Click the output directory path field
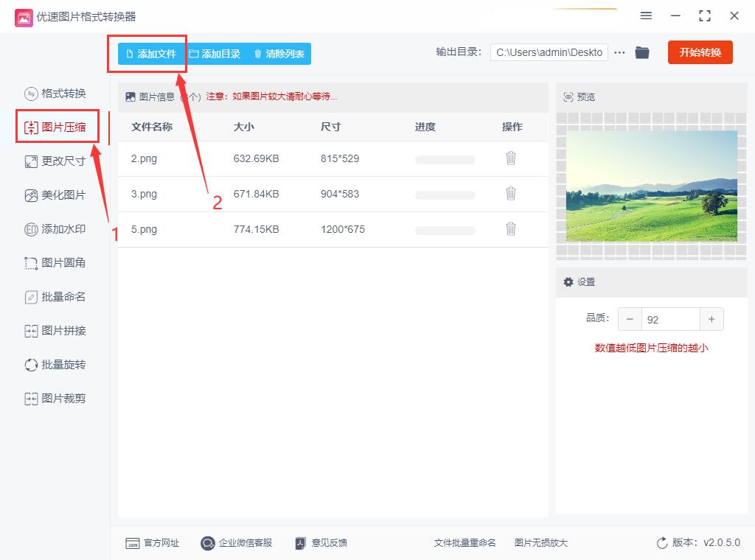This screenshot has height=560, width=755. (549, 52)
